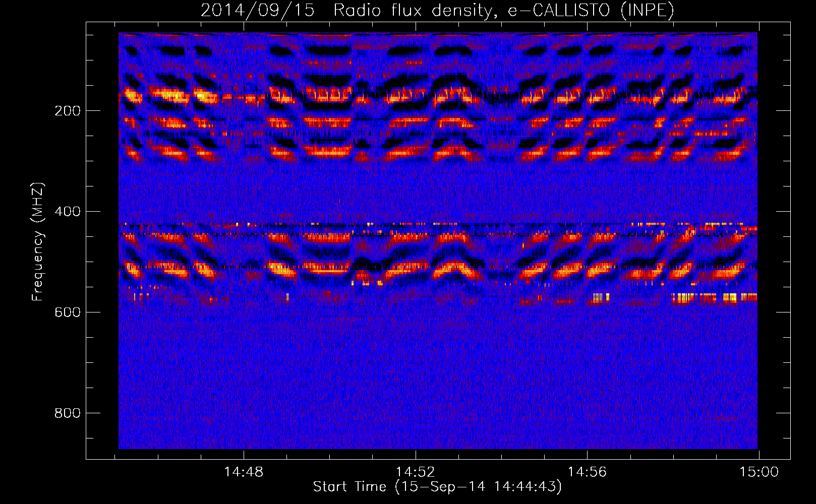Click the "800" frequency tick label
Viewport: 816px width, 504px height.
68,413
